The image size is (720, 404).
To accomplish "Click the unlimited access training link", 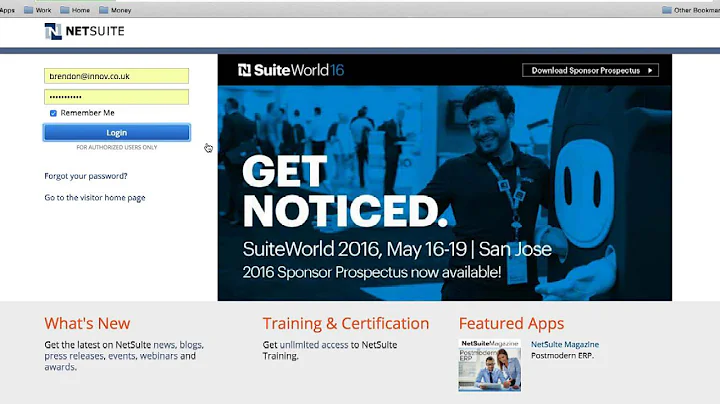I will 314,345.
